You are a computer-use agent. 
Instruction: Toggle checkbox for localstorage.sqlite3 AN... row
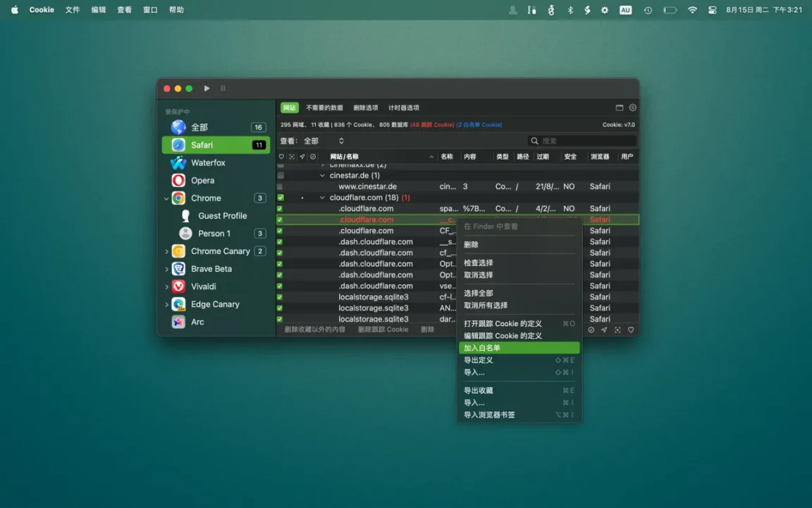(280, 308)
